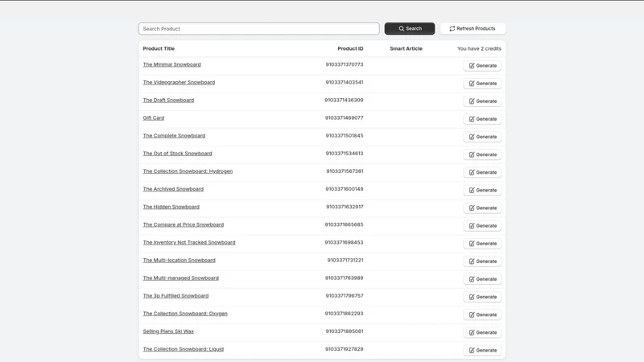Click the edit icon in Selling Plans Ski Wax row
Screen dimensions: 644x362
click(472, 332)
